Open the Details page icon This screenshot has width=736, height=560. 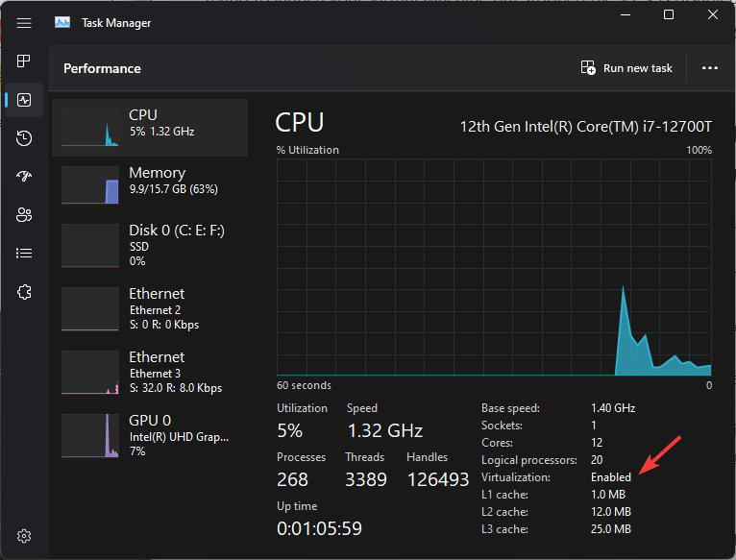point(24,254)
